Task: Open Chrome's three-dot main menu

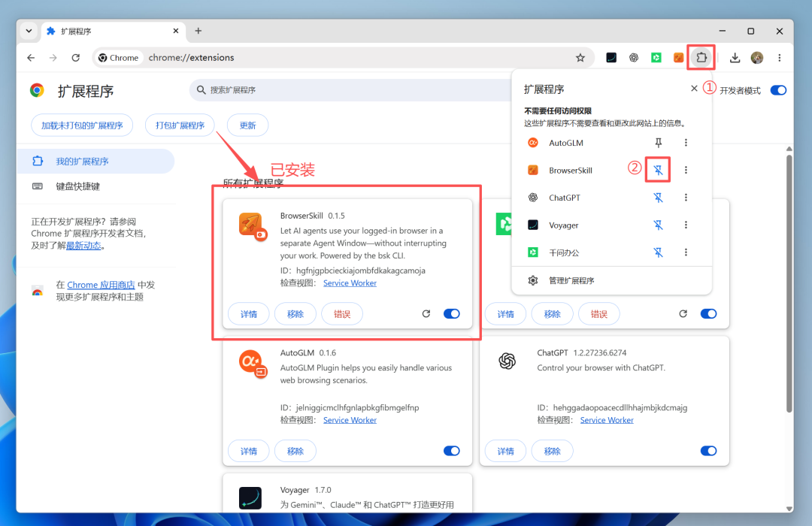Action: pyautogui.click(x=780, y=57)
